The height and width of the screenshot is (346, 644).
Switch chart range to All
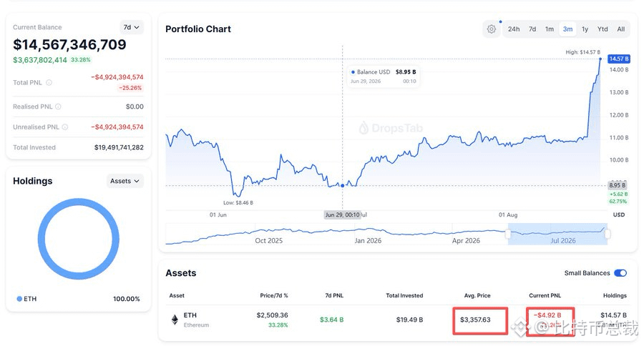coord(620,29)
